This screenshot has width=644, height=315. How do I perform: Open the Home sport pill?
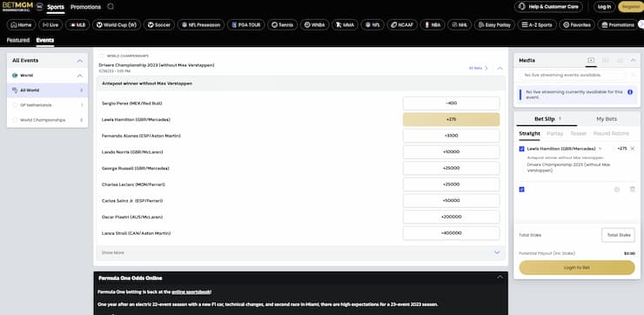[21, 25]
